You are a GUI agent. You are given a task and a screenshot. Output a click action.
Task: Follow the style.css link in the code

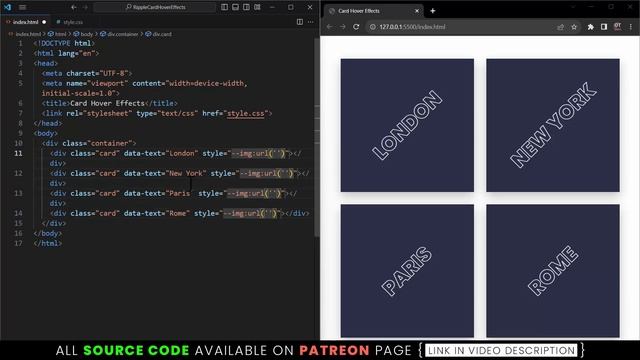[x=246, y=113]
